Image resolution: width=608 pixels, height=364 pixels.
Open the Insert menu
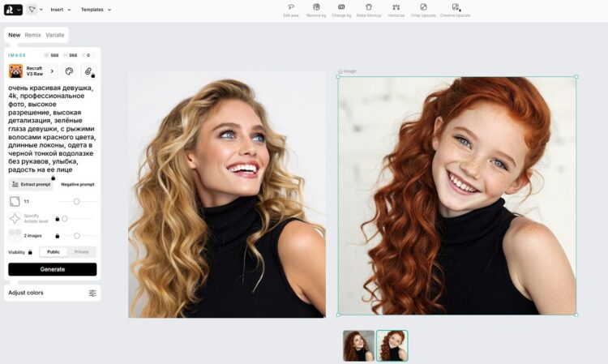point(61,10)
